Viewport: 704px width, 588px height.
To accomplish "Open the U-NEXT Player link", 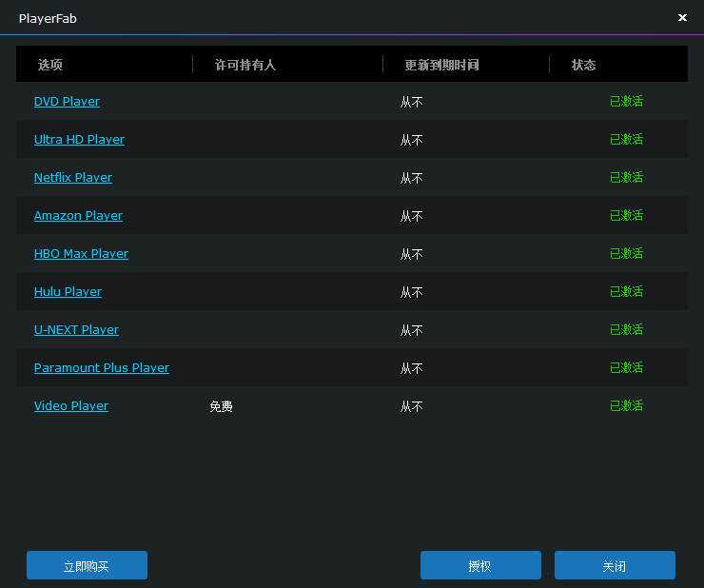I will (76, 330).
